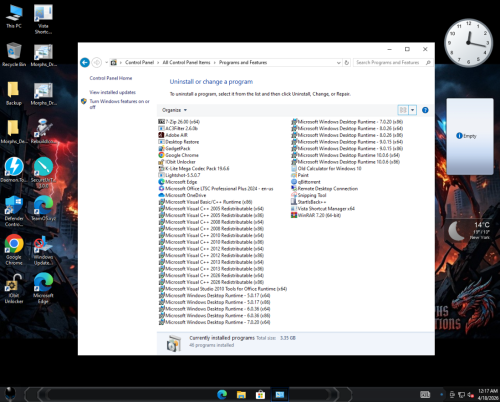This screenshot has height=402, width=500.
Task: Open Google Chrome desktop shortcut
Action: point(14,250)
